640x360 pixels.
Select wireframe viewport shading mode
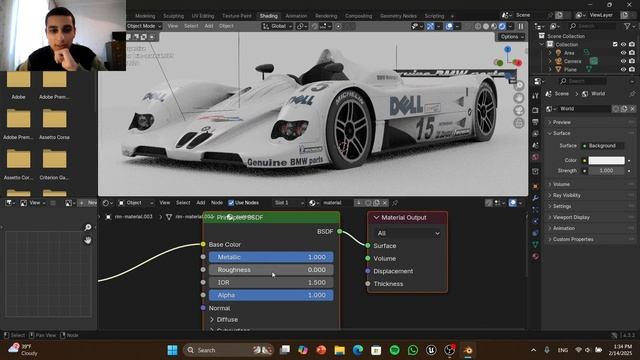(478, 26)
